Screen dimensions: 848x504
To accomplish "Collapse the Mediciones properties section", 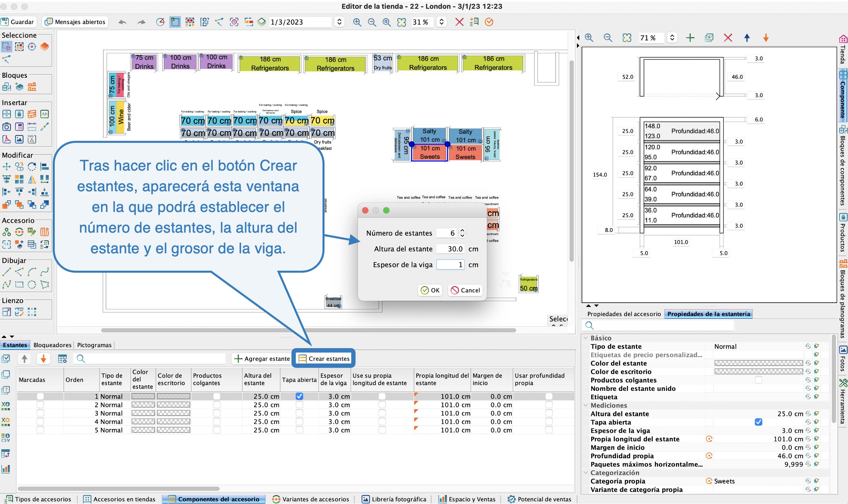I will (586, 405).
